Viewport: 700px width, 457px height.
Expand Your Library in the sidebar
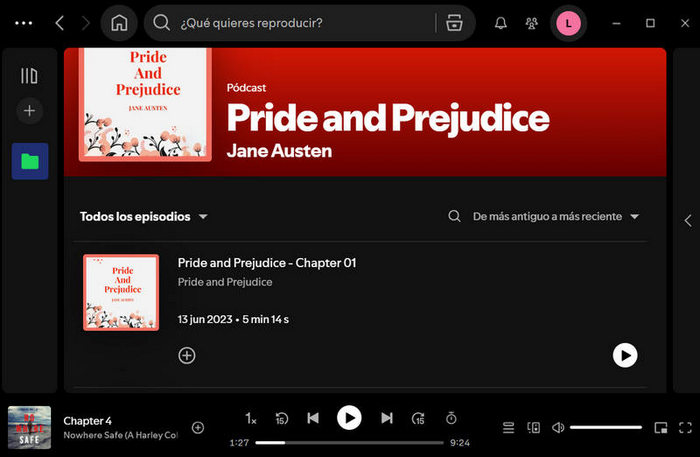[x=29, y=75]
